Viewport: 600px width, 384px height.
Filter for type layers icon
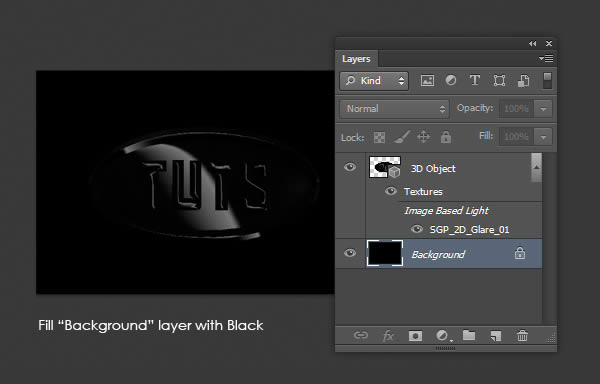(475, 80)
